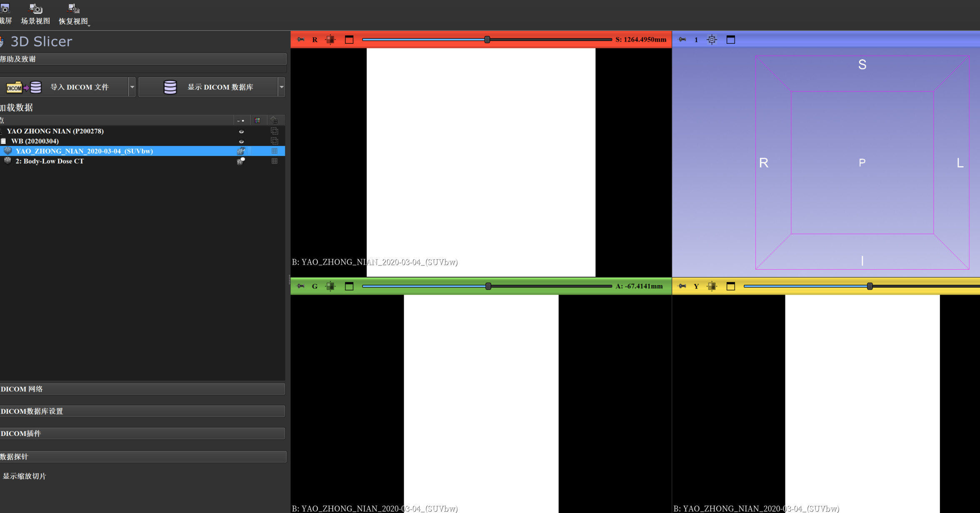Toggle visibility of YAO ZHONG NIAN patient
Image resolution: width=980 pixels, height=513 pixels.
coord(241,131)
